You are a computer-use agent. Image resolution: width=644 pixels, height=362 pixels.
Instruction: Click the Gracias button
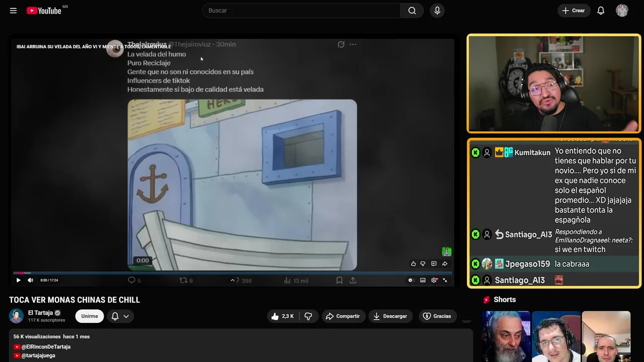pos(437,316)
